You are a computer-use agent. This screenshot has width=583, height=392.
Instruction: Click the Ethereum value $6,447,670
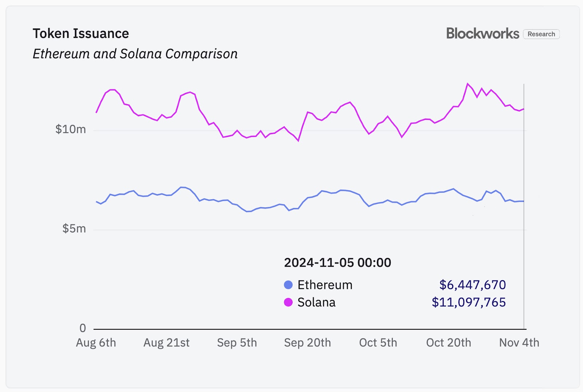click(473, 285)
